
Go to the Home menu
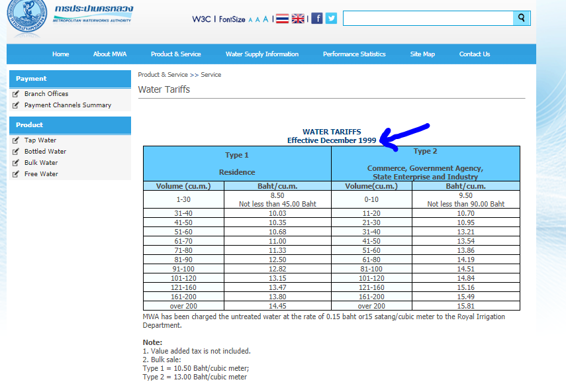click(61, 54)
